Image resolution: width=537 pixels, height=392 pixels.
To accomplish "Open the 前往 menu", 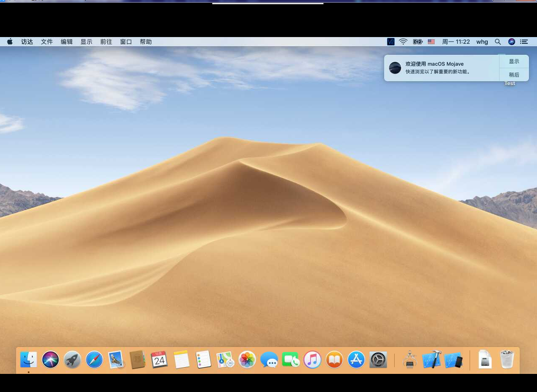I will pyautogui.click(x=106, y=42).
